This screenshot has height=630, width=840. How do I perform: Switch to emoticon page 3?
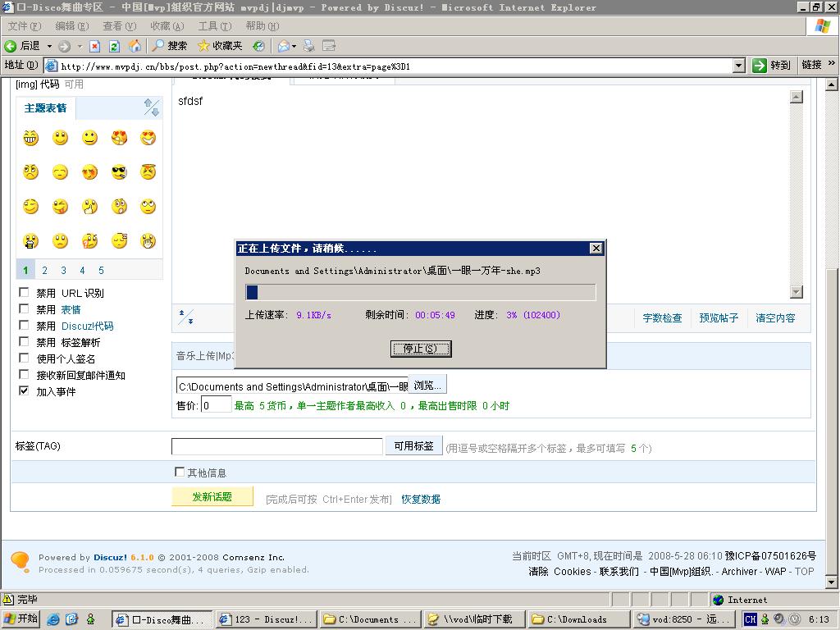click(63, 270)
